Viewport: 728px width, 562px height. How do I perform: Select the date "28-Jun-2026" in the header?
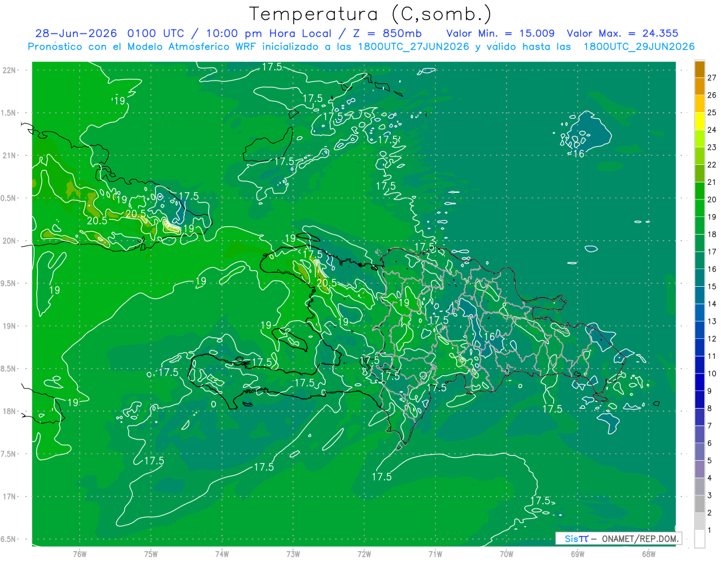point(76,33)
